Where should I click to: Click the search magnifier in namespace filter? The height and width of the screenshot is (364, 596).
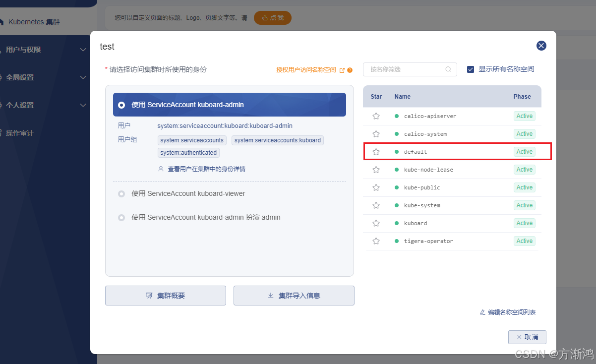point(448,69)
